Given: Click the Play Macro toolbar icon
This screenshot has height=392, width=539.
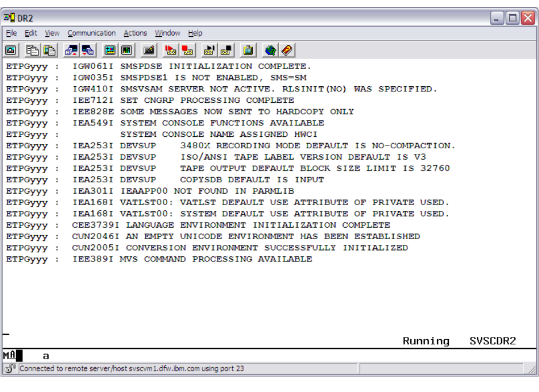Looking at the screenshot, I should tap(209, 51).
